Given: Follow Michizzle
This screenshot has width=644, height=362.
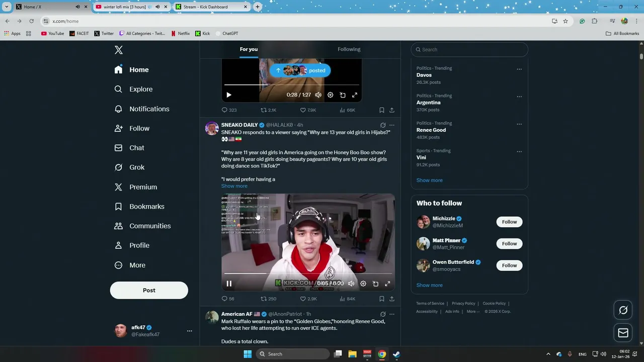Looking at the screenshot, I should [509, 222].
